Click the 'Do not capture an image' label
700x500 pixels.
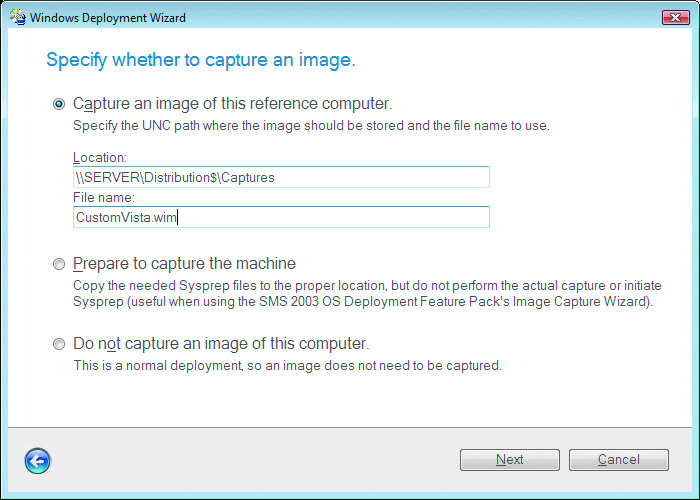[221, 343]
